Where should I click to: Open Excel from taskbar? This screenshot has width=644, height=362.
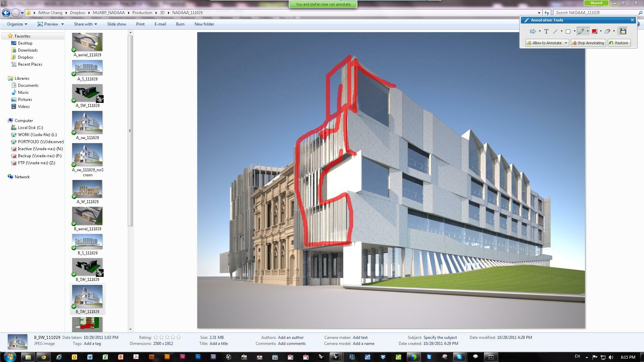coord(105,357)
